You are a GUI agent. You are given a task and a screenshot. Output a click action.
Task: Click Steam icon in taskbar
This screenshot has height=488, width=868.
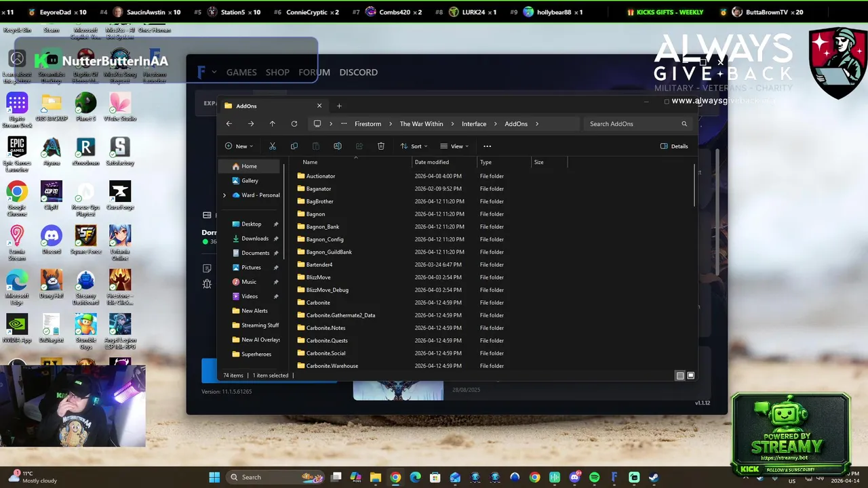(654, 477)
